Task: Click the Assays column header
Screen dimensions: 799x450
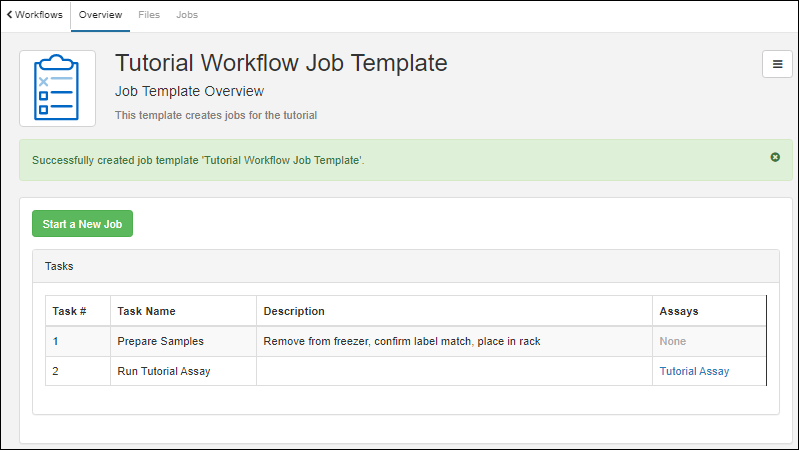Action: [679, 311]
